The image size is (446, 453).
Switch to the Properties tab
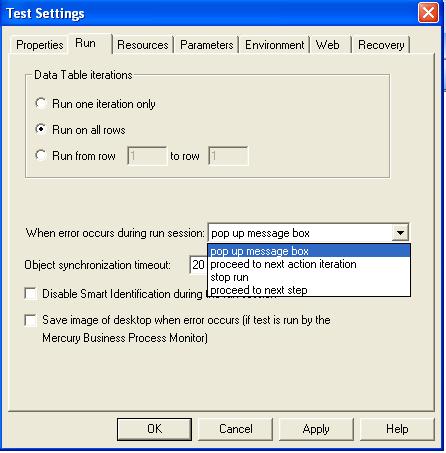tap(39, 45)
